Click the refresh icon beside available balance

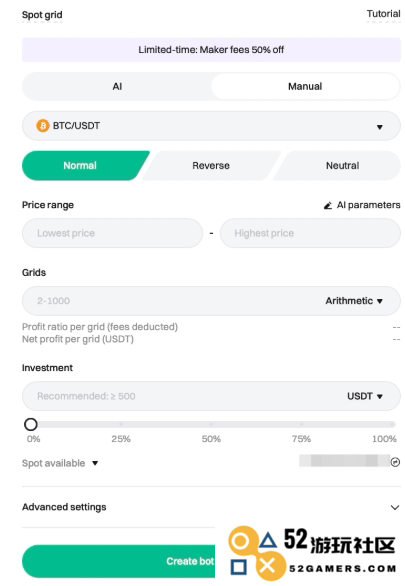pyautogui.click(x=395, y=462)
